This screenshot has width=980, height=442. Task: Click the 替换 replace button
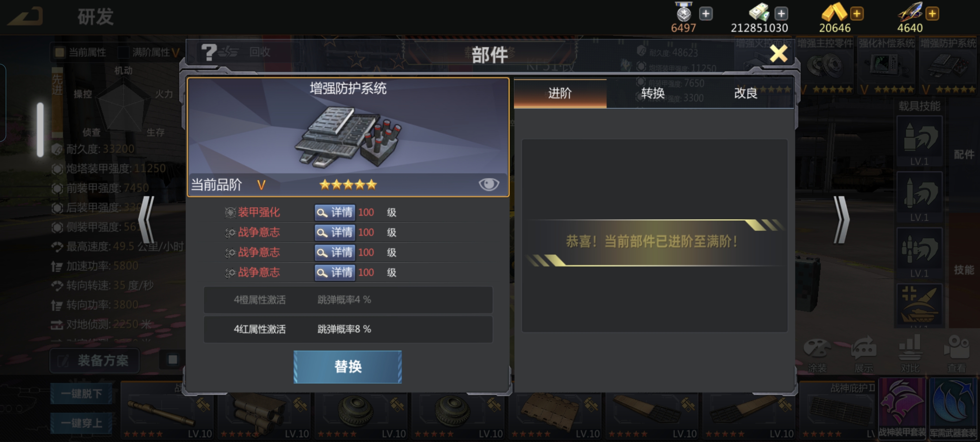(347, 367)
